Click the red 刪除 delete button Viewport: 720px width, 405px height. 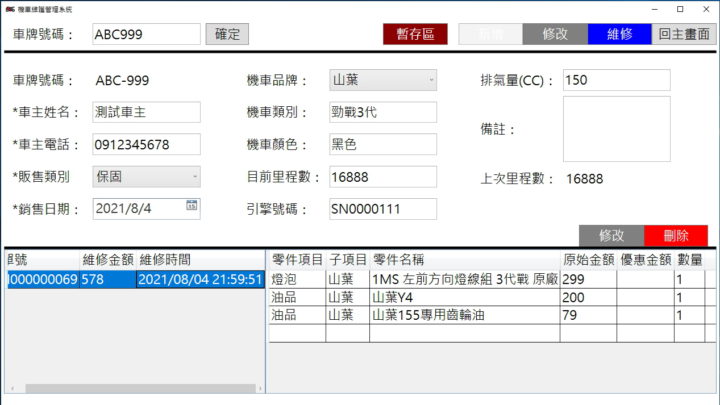pos(675,236)
